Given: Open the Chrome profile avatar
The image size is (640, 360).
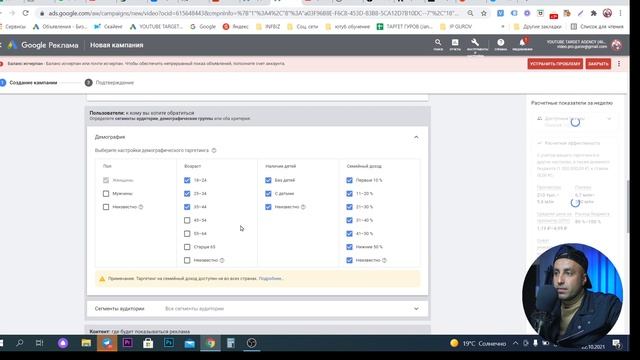Looking at the screenshot, I should click(x=607, y=13).
